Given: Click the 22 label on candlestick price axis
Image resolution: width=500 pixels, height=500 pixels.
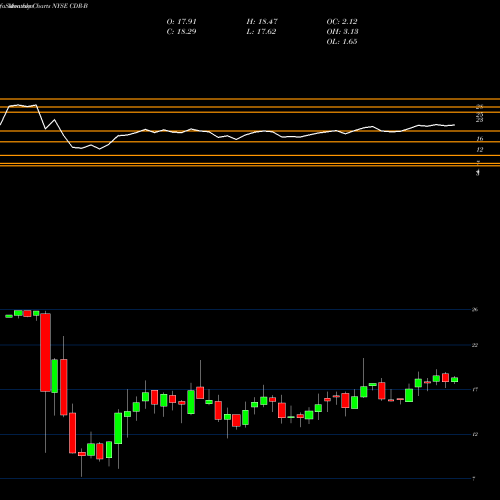Looking at the screenshot, I should click(x=475, y=345).
